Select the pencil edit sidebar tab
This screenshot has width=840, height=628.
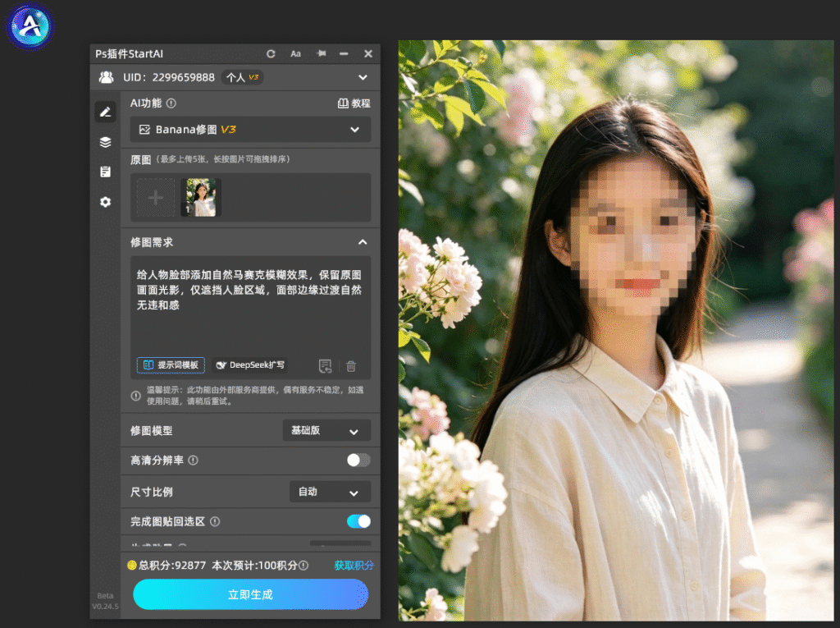pos(106,112)
